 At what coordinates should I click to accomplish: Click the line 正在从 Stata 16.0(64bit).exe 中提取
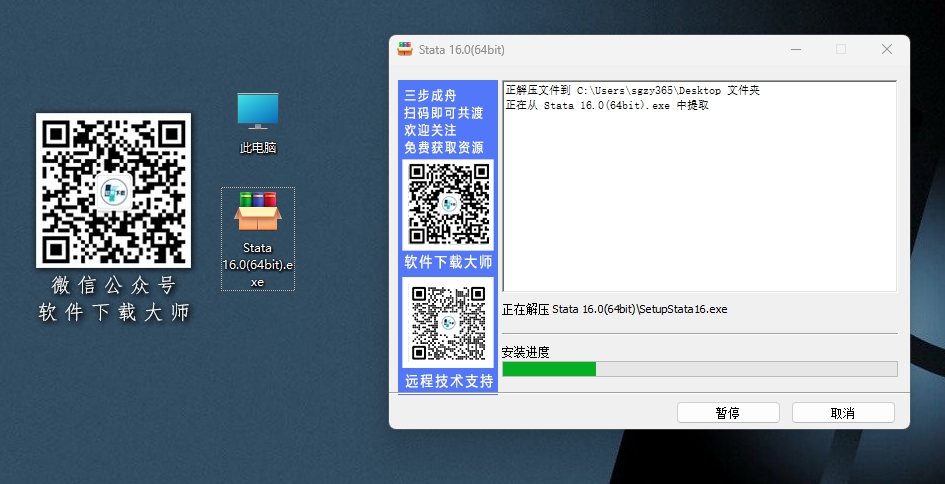point(607,105)
